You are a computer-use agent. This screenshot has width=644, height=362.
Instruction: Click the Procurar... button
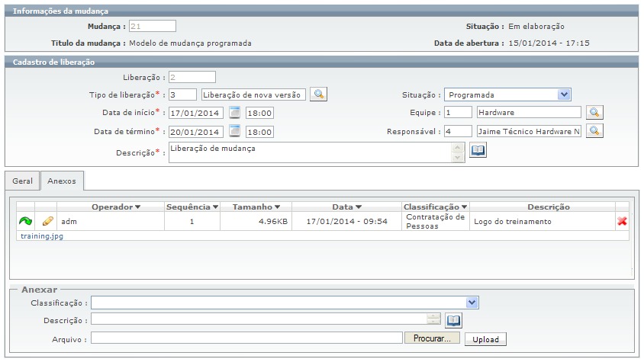pyautogui.click(x=432, y=338)
